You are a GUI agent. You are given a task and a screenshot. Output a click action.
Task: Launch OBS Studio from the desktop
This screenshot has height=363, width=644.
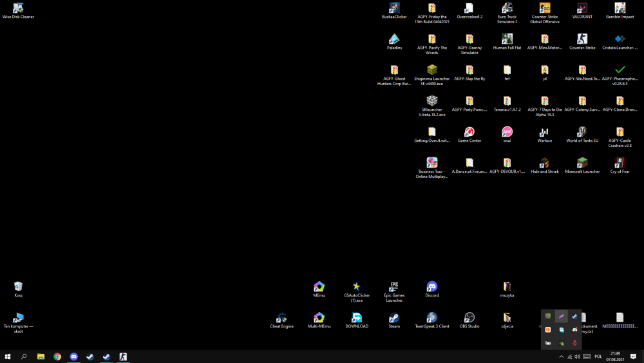coord(469,320)
